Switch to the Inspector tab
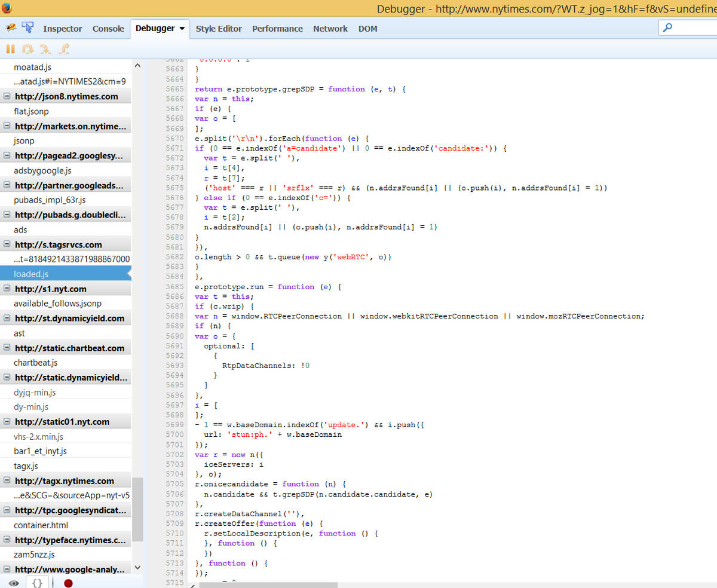 pos(63,29)
